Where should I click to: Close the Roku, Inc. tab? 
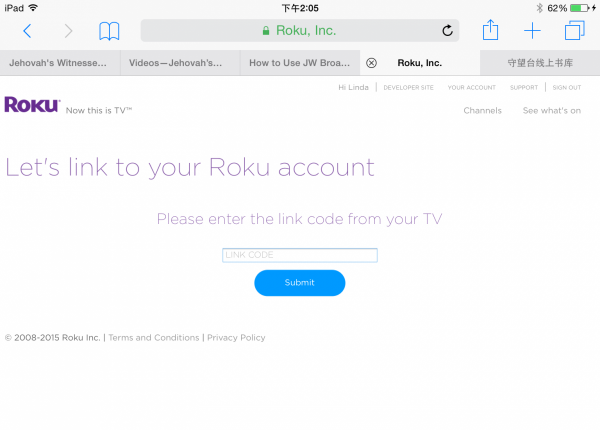coord(371,62)
